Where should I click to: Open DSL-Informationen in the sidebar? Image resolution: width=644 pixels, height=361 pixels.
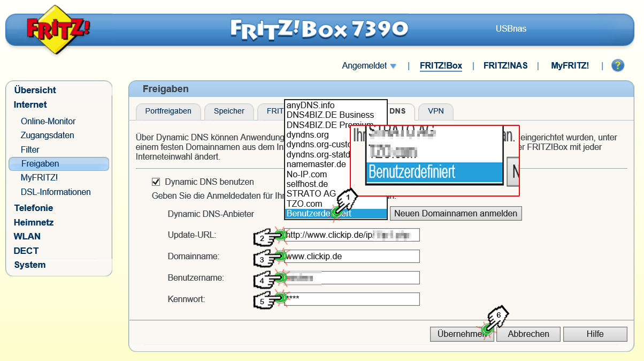[x=56, y=192]
